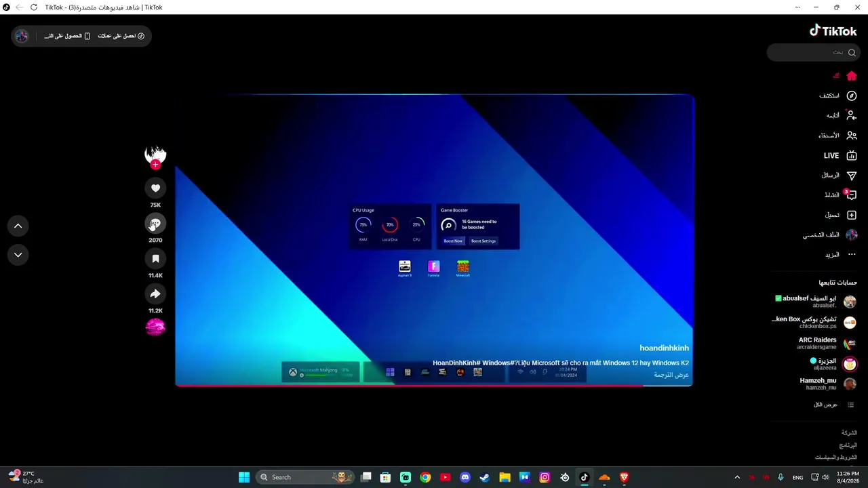The image size is (868, 488).
Task: Open Following (أتابعه) in the sidebar
Action: coord(842,116)
